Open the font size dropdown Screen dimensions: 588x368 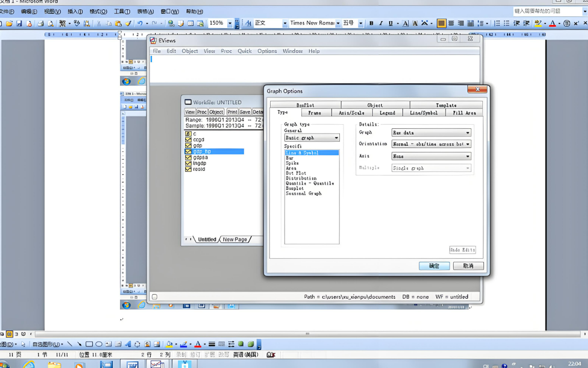pyautogui.click(x=361, y=23)
